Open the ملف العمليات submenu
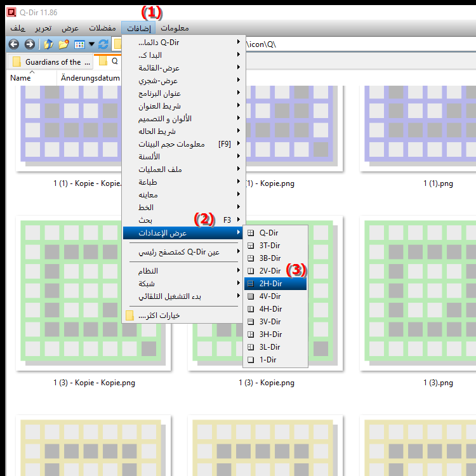Image resolution: width=476 pixels, height=476 pixels. point(183,169)
